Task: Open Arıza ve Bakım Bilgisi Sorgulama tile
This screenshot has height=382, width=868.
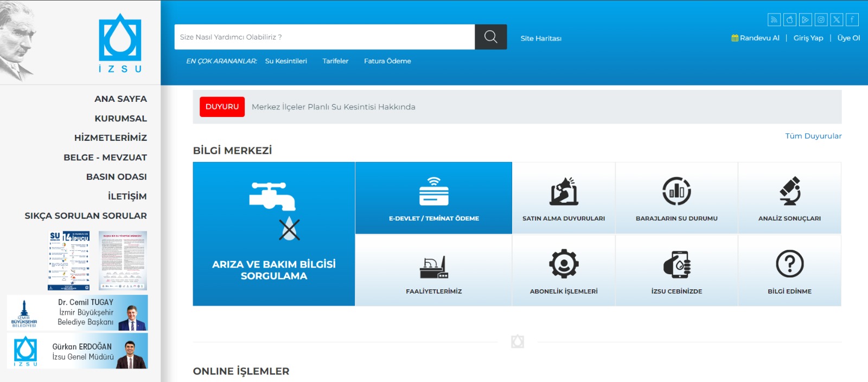Action: pos(274,234)
